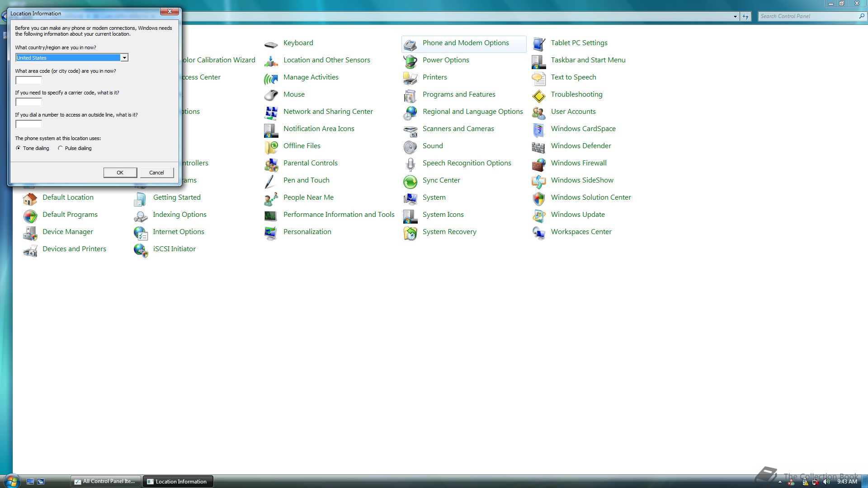Open the Taskbar and Start Menu link
868x488 pixels.
(588, 60)
